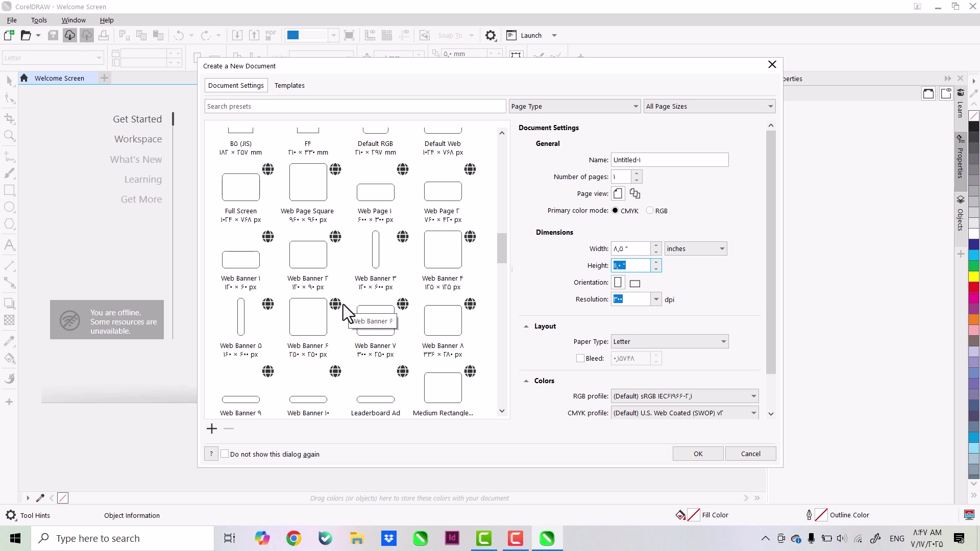Click the landscape orientation icon
Viewport: 980px width, 551px height.
635,283
